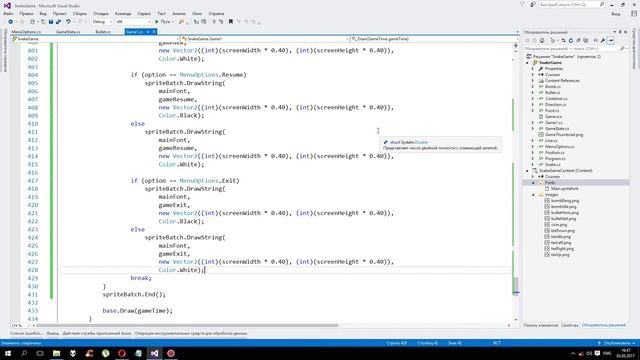Screen dimensions: 640x360
Task: Select Bullet.cs in Solution Explorer
Action: 553,93
